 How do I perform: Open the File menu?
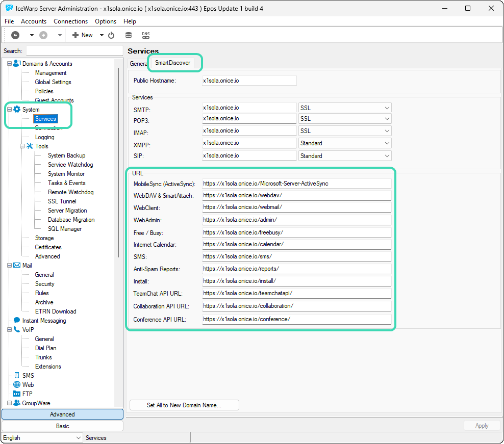(x=9, y=21)
